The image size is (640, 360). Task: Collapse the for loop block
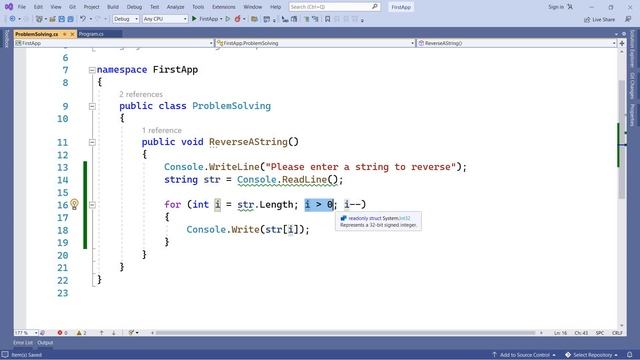92,204
